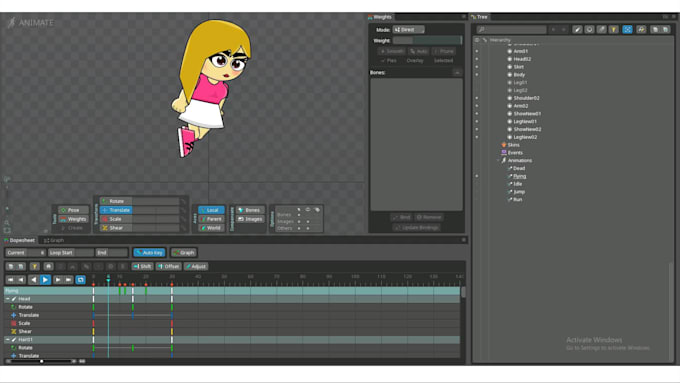Select Head02 in the hierarchy tree

coord(522,59)
